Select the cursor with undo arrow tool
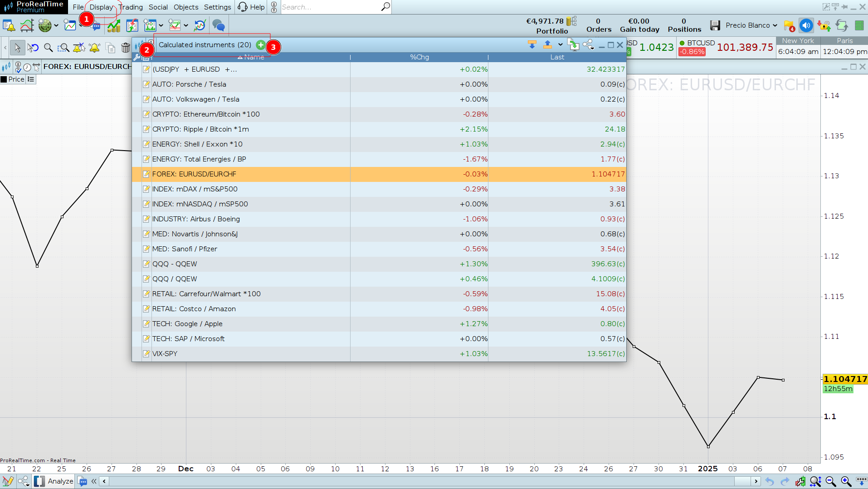 (x=33, y=48)
